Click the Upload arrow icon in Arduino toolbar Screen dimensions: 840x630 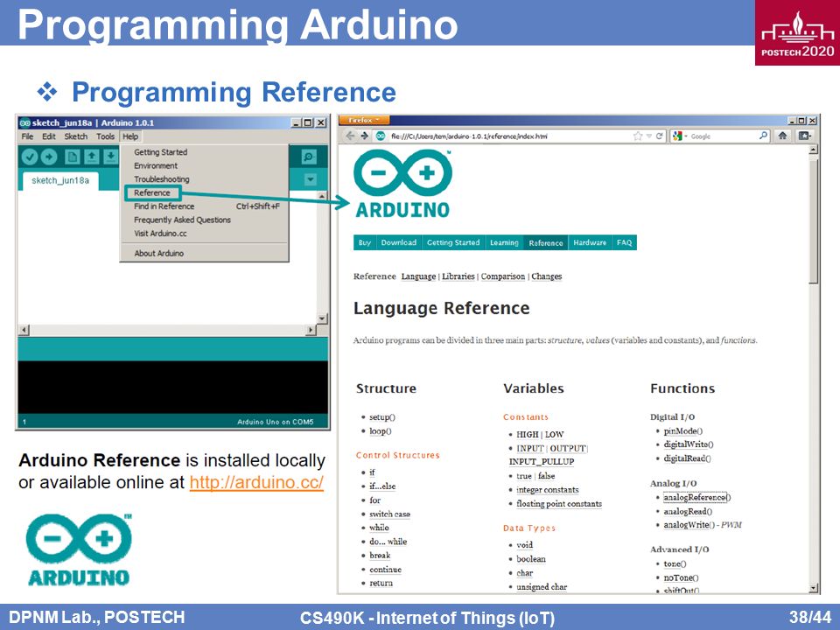(x=49, y=157)
